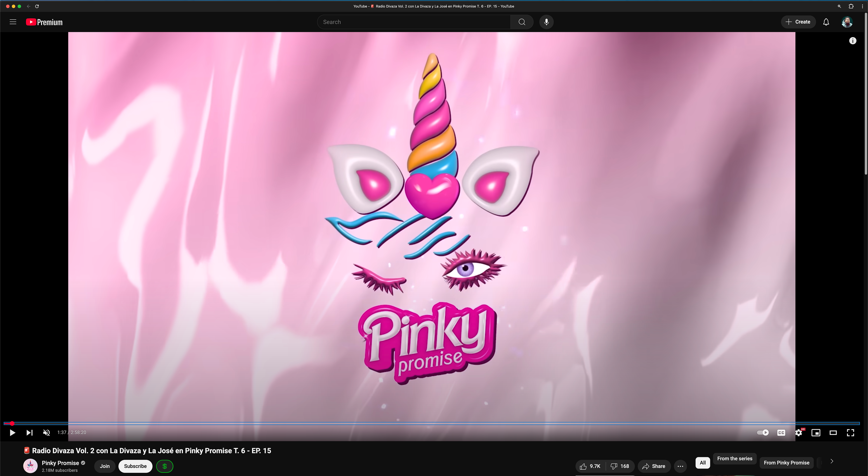Click the red progress scrubber handle
Viewport: 868px width, 476px height.
click(x=12, y=423)
